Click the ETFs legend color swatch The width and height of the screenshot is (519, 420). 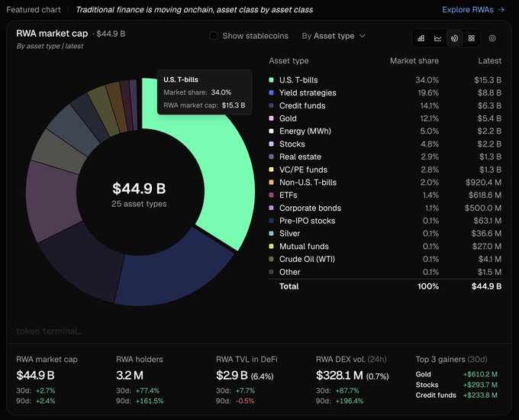click(x=272, y=195)
